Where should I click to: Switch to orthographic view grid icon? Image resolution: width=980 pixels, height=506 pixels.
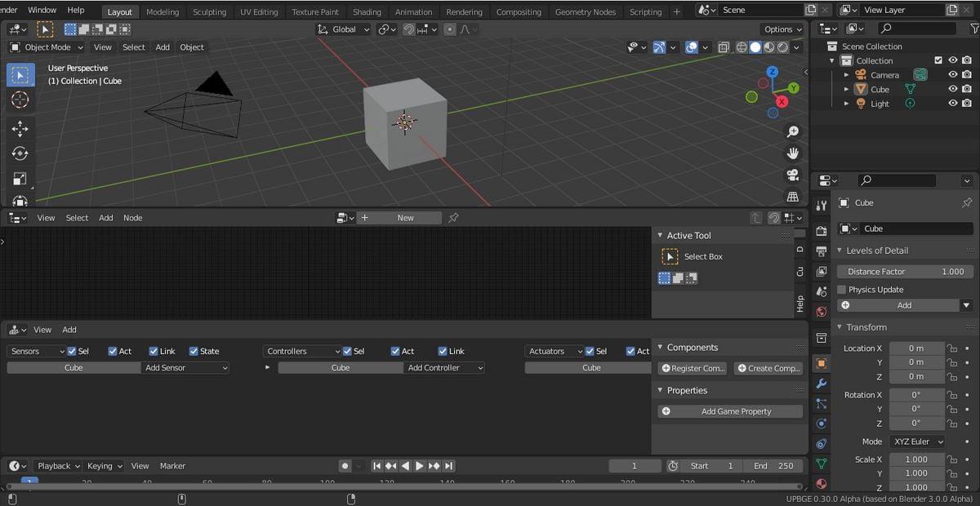pos(792,197)
